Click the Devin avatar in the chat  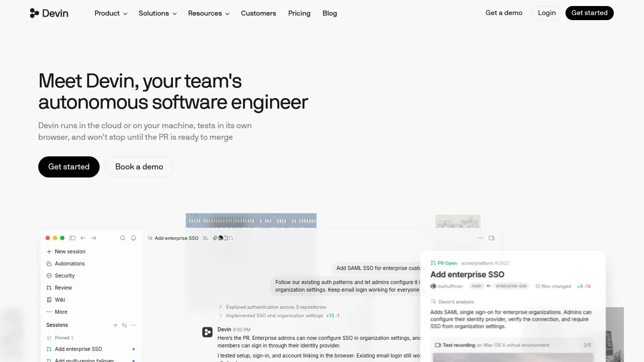(x=207, y=332)
